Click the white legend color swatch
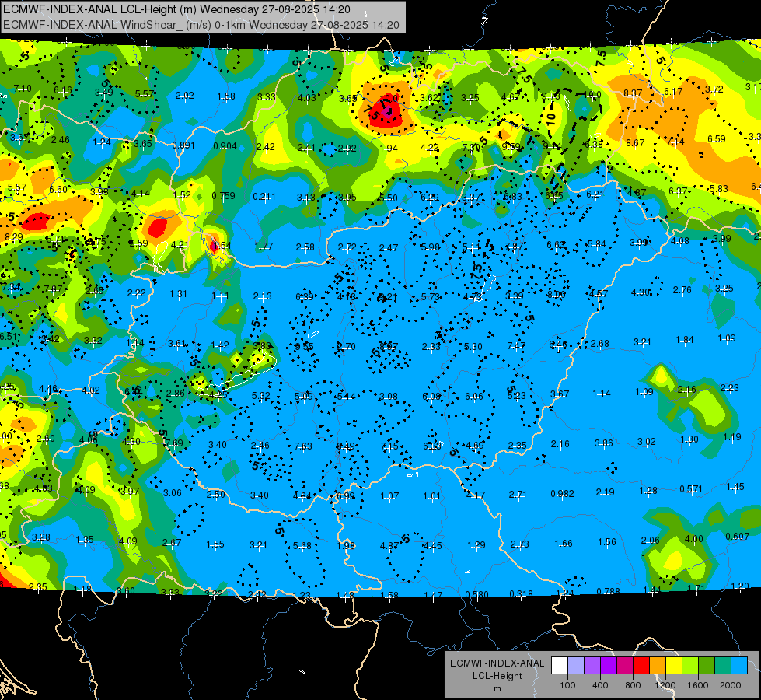Screen dimensions: 761x700 (560, 665)
